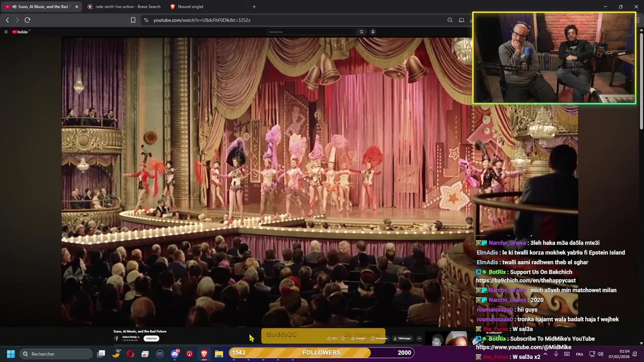This screenshot has height=362, width=644.
Task: Bookmark this page with the bookmark icon
Action: [133, 20]
